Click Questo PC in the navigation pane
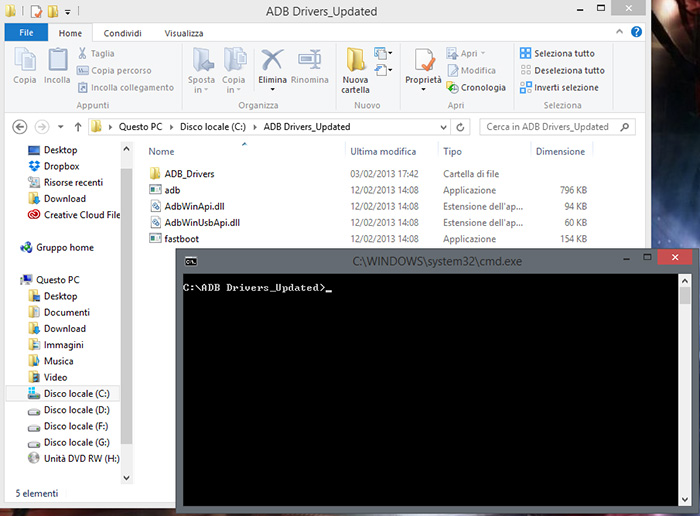700x516 pixels. coord(50,280)
